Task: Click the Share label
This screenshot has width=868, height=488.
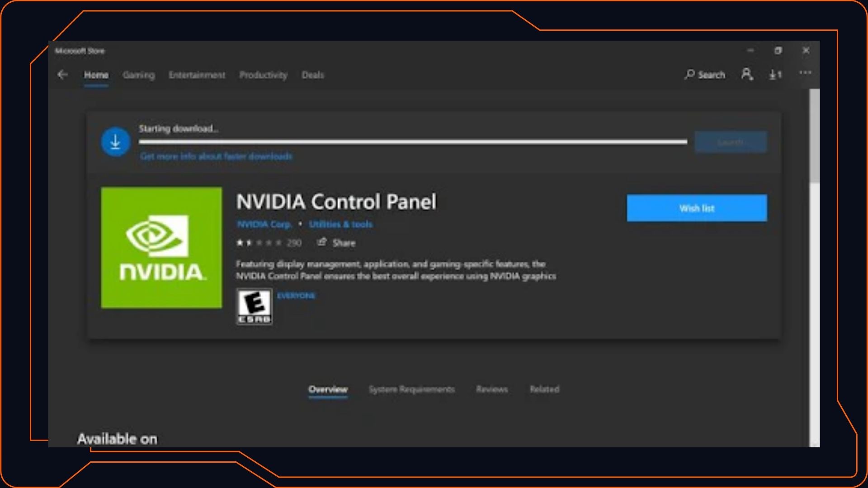Action: (344, 243)
